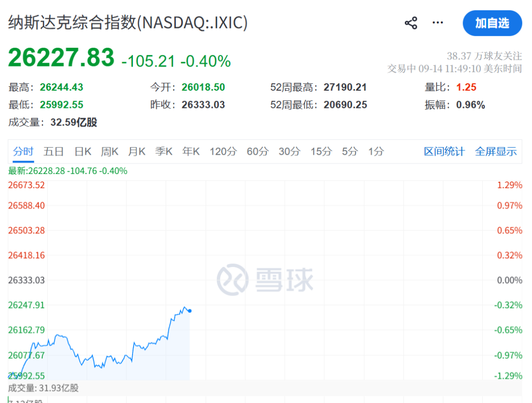
Task: Click the 52周最高 value 27190.21
Action: pyautogui.click(x=345, y=87)
